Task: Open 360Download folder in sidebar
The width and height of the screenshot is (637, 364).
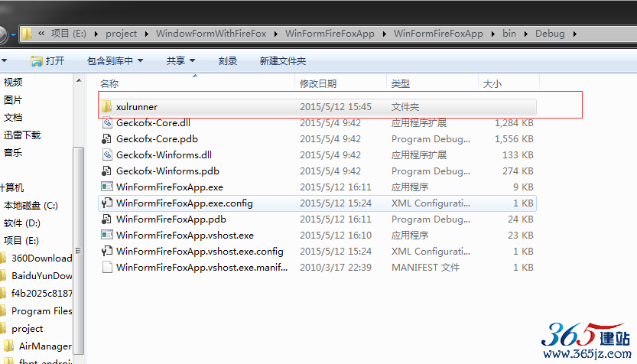Action: tap(41, 258)
